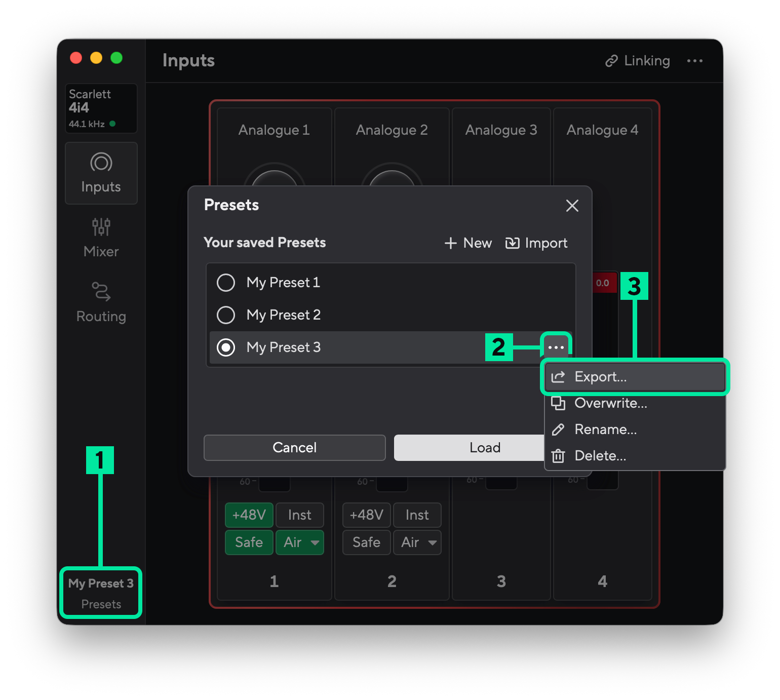Click the plus icon next to New
The height and width of the screenshot is (700, 780).
point(451,243)
